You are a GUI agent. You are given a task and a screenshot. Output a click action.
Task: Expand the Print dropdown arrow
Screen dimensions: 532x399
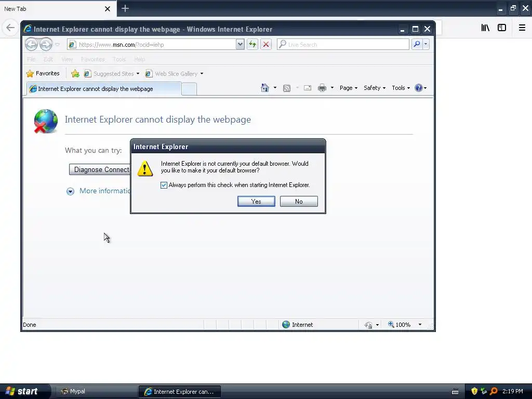tap(332, 88)
